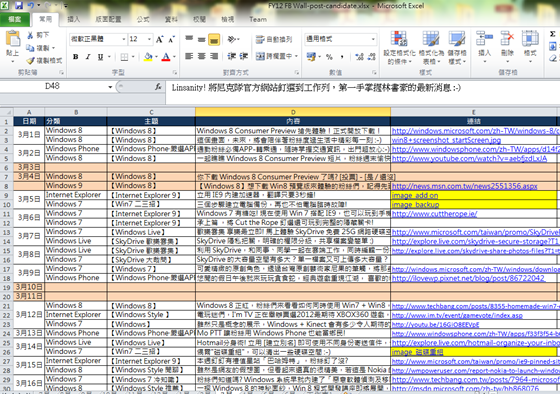The image size is (560, 394).
Task: Open the number format dropdown (通用格式)
Action: 373,39
